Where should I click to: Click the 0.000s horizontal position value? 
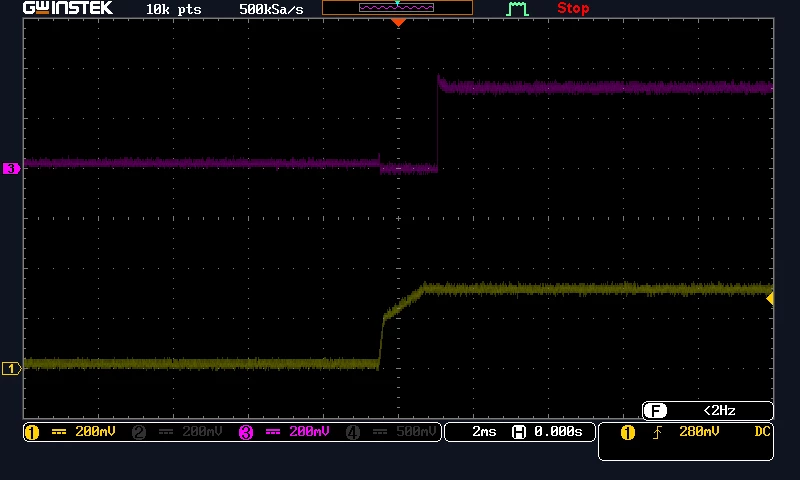coord(558,432)
